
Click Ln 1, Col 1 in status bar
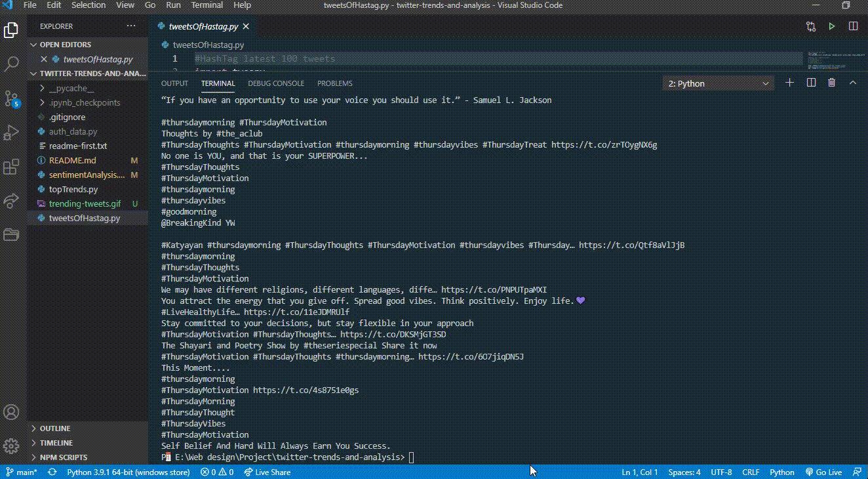coord(640,472)
